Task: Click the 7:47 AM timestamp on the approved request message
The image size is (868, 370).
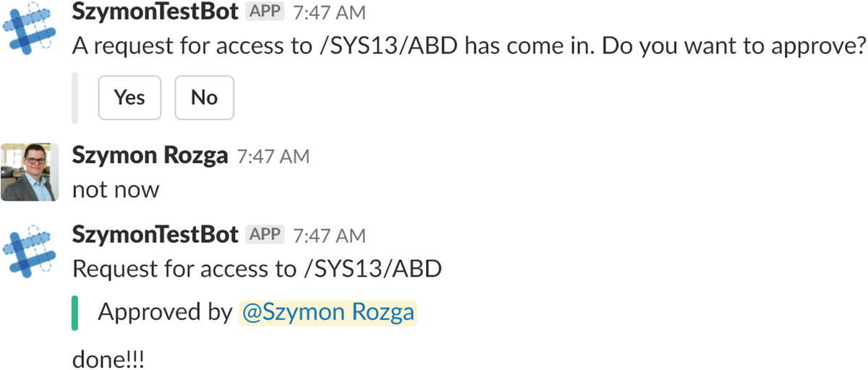Action: point(330,235)
